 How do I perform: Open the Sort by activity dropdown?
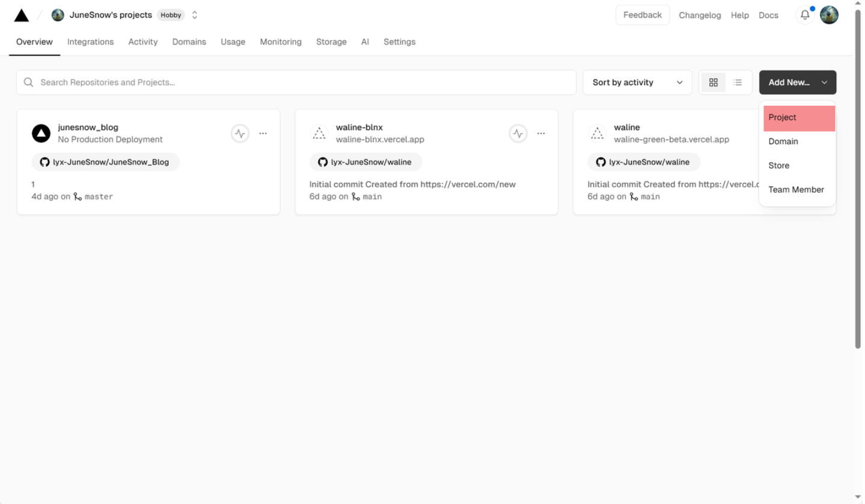click(x=637, y=82)
